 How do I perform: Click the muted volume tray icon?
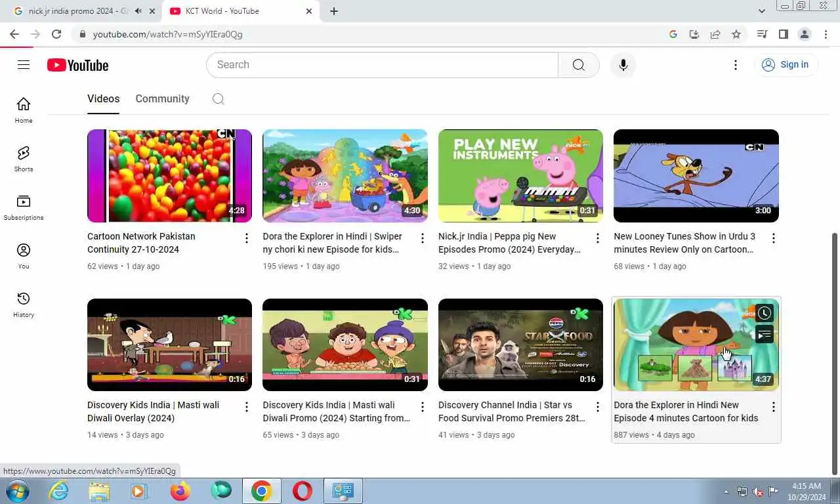(758, 492)
